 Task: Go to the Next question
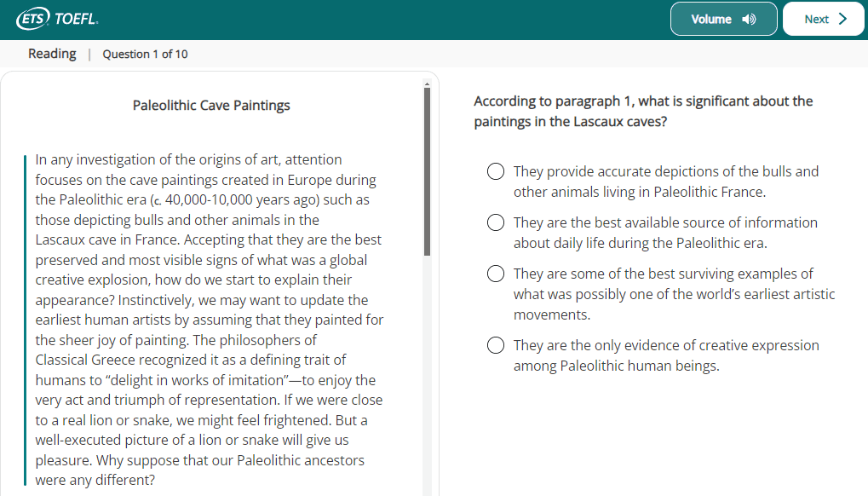click(x=823, y=19)
